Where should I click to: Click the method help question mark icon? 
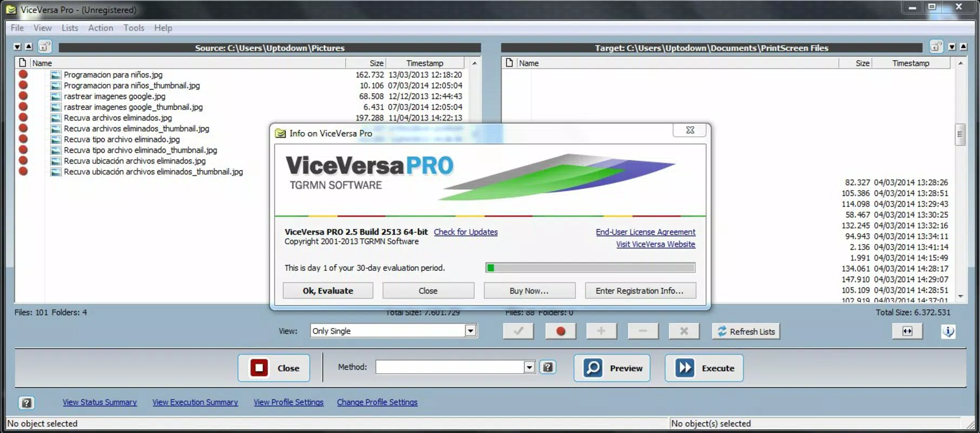pos(548,368)
